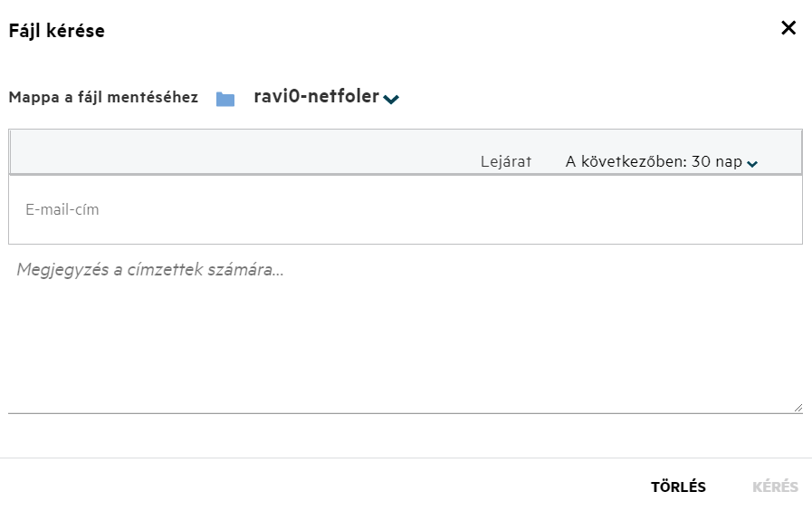Click the 'Fájl kérése' dialog title
812x511 pixels.
coord(56,31)
